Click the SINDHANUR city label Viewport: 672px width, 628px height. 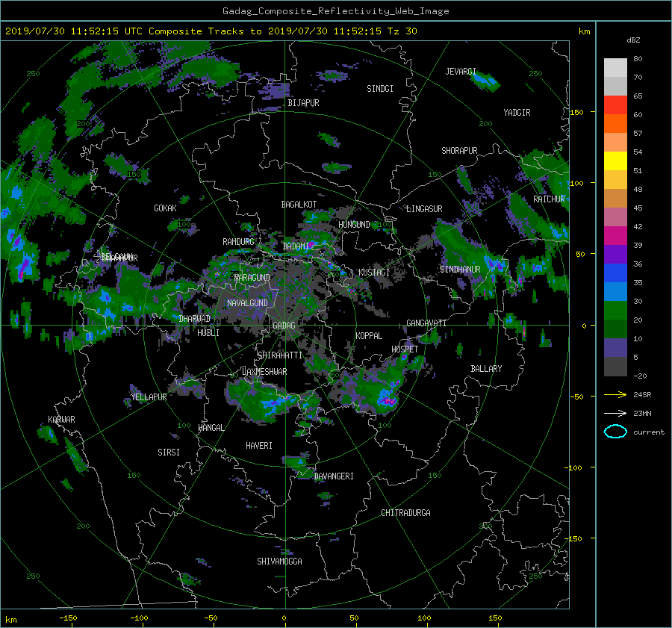[460, 270]
